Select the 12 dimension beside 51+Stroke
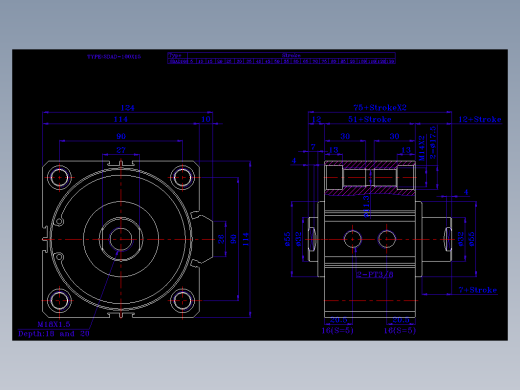This screenshot has width=520, height=390. 316,119
